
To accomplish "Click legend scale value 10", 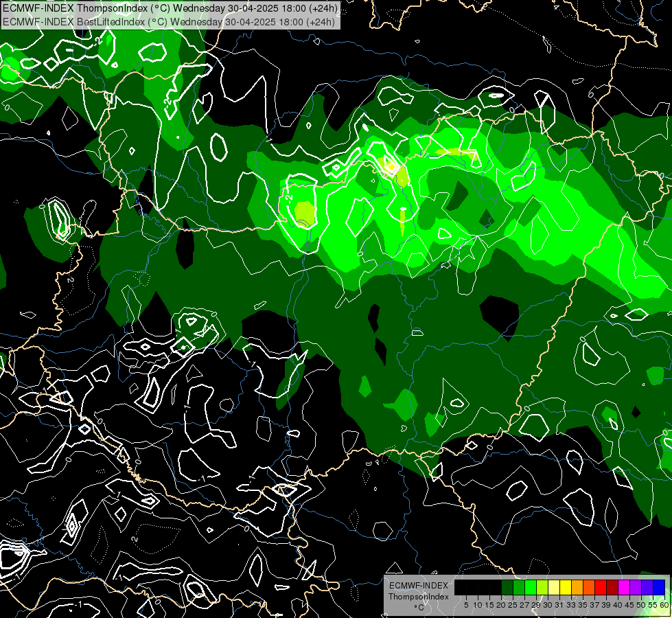I will coord(478,605).
